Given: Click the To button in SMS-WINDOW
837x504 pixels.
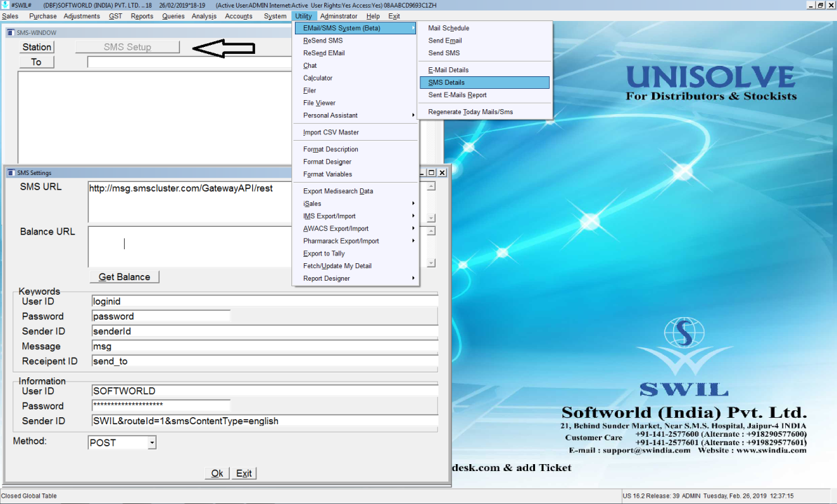Looking at the screenshot, I should click(x=36, y=62).
